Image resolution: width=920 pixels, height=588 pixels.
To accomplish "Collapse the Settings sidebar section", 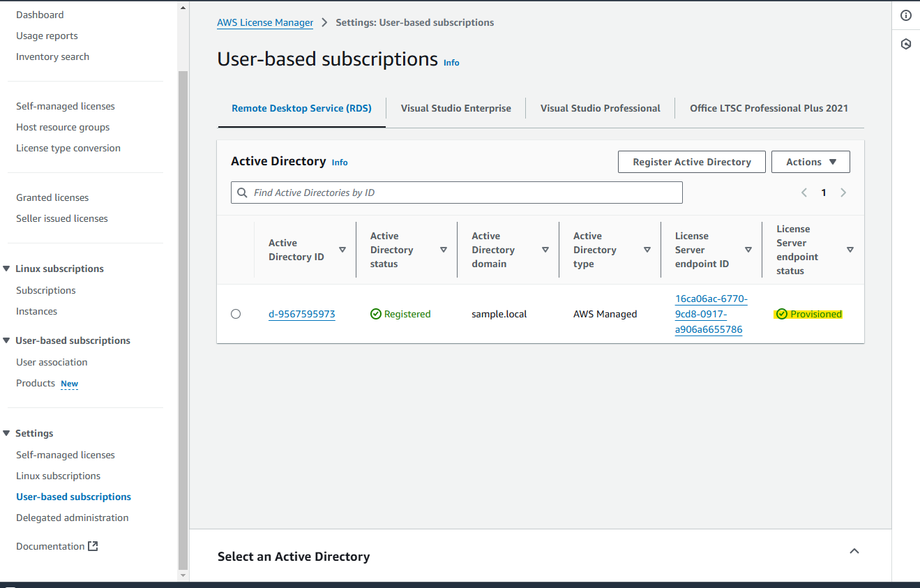I will (x=7, y=433).
